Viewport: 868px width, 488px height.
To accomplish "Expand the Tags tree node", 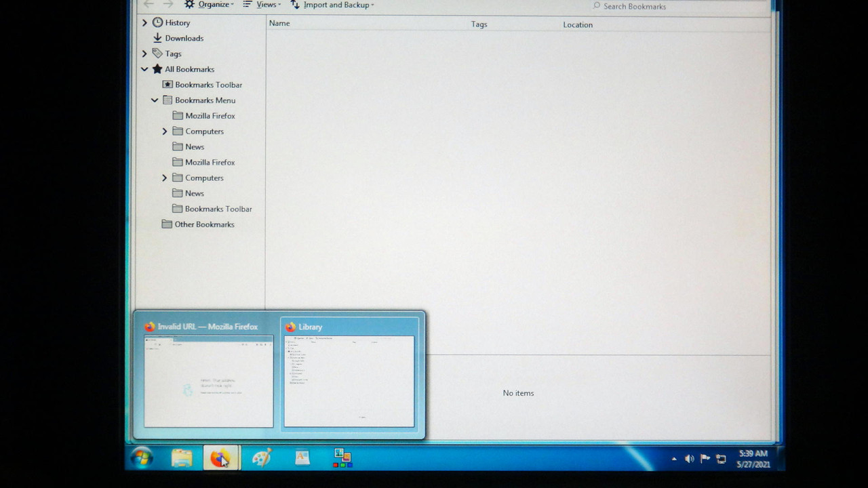I will coord(144,54).
